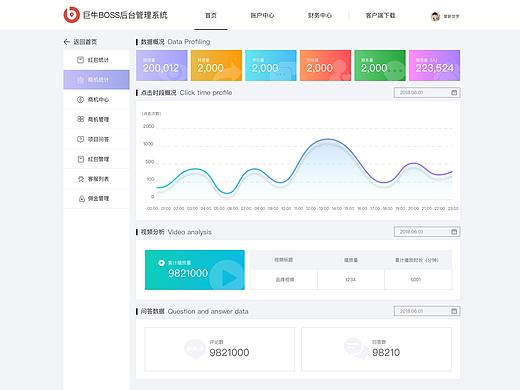Select 商机中心 in the sidebar menu
This screenshot has width=520, height=390.
[x=96, y=99]
